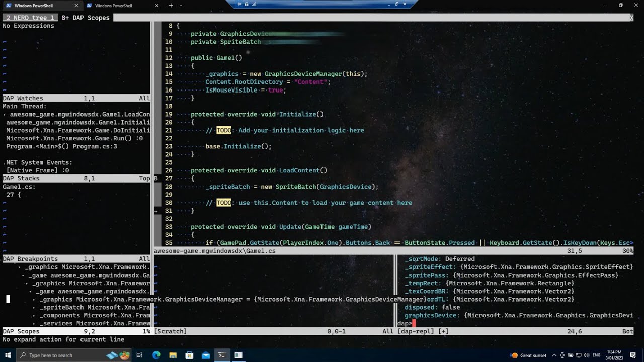
Task: Click the TODO highlight on line 21
Action: [224, 130]
